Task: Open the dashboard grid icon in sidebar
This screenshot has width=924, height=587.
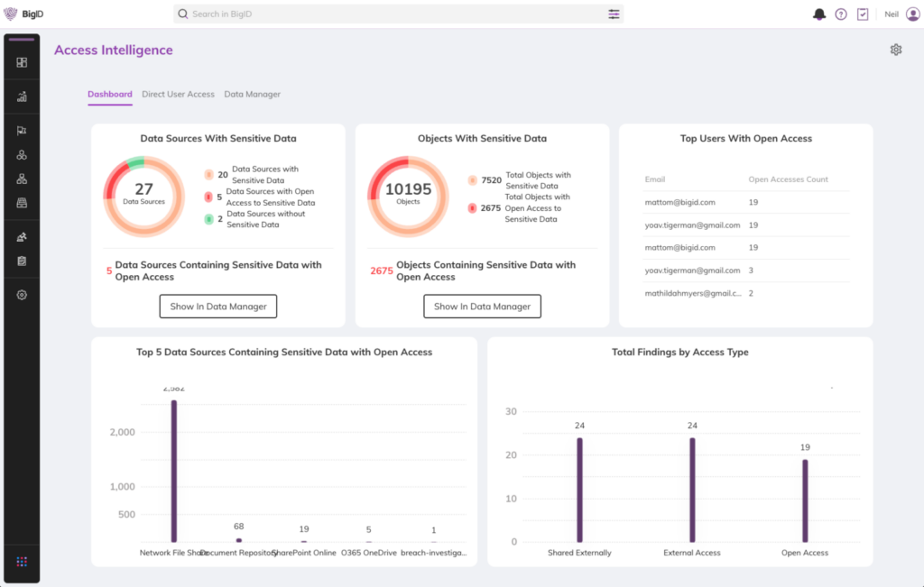Action: [22, 62]
